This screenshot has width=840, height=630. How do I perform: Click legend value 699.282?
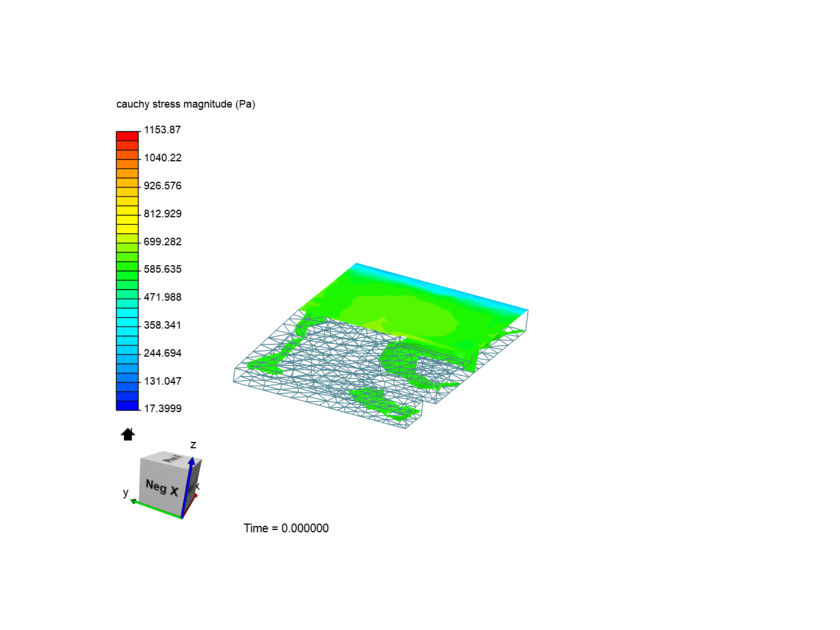click(x=163, y=242)
